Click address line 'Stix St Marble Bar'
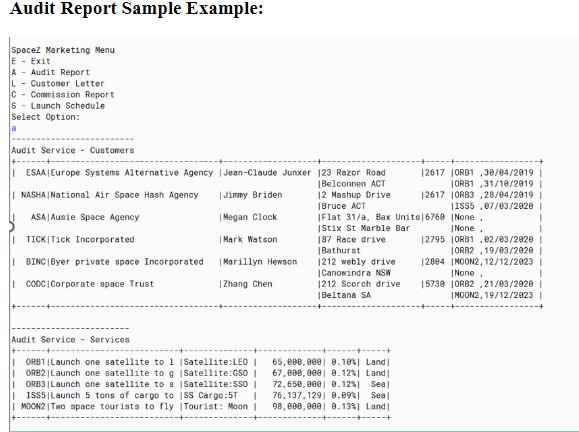Viewport: 579px width, 432px height. [366, 228]
